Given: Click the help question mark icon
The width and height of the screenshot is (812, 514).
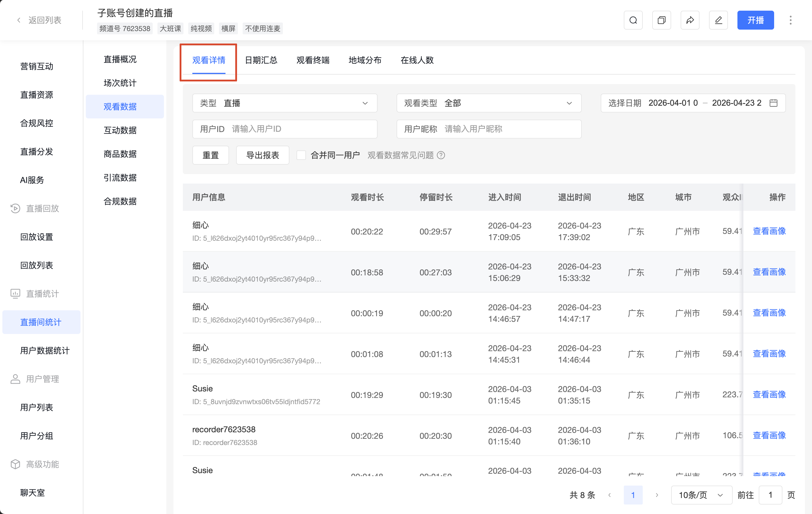Looking at the screenshot, I should [441, 155].
